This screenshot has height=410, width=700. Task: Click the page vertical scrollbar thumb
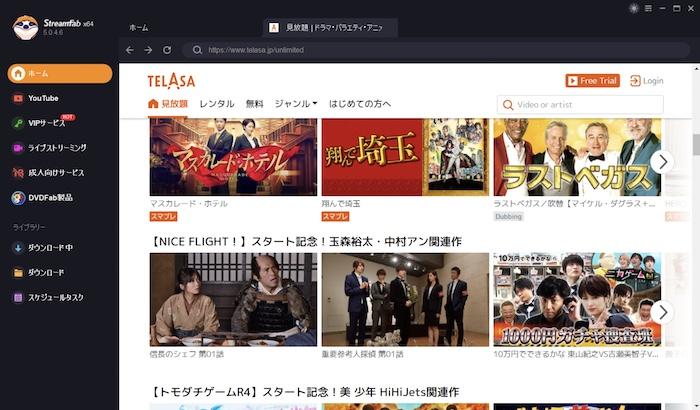click(x=696, y=144)
